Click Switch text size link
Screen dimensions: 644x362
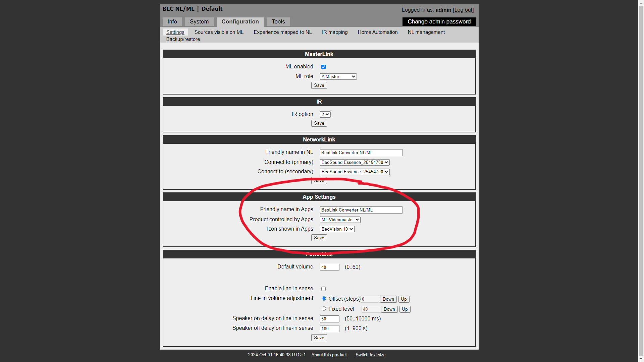pyautogui.click(x=370, y=355)
